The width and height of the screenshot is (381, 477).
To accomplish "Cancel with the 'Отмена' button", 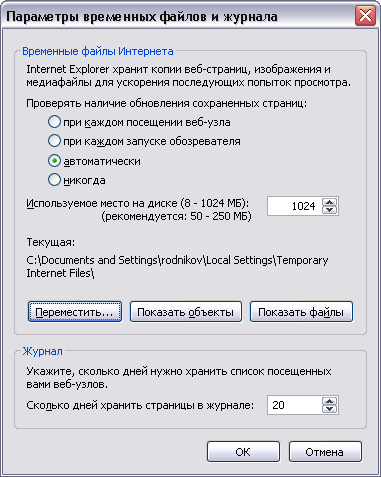I will coord(325,452).
